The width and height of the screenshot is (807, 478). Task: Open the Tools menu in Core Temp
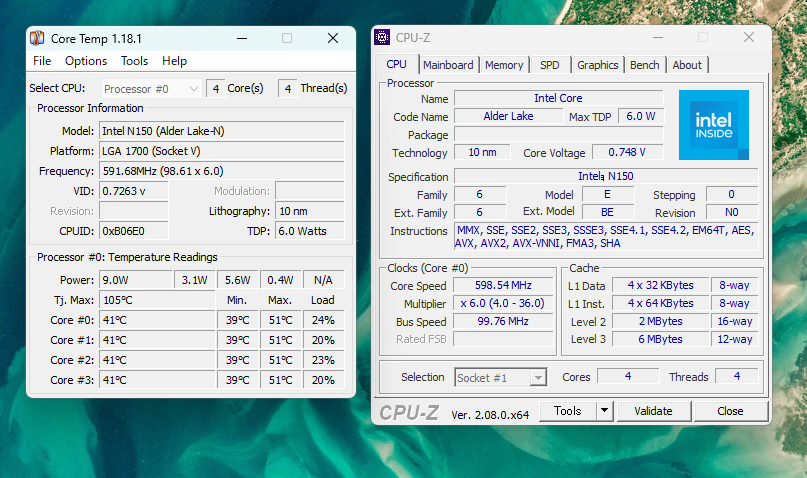coord(134,61)
